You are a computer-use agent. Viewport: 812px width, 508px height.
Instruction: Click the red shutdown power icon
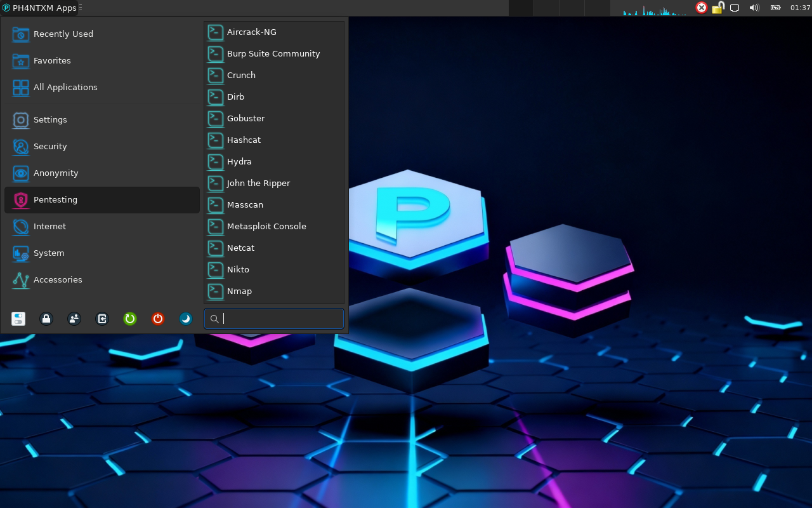pos(158,319)
